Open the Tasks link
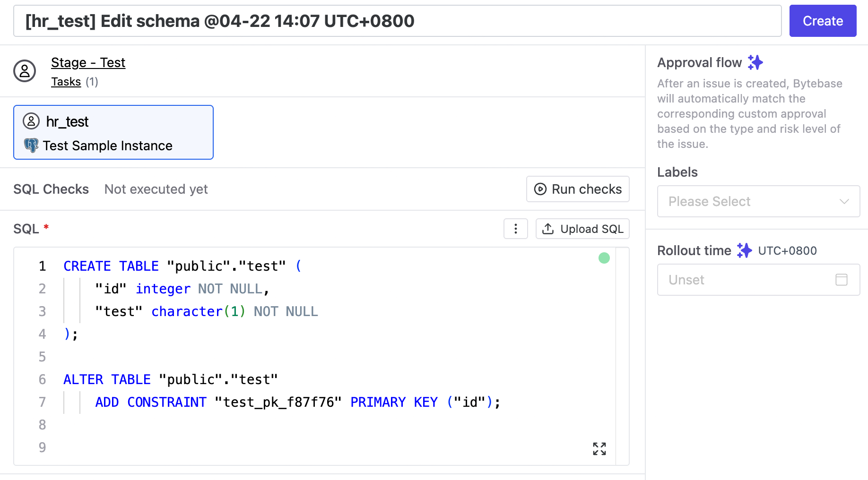Image resolution: width=868 pixels, height=480 pixels. coord(66,82)
